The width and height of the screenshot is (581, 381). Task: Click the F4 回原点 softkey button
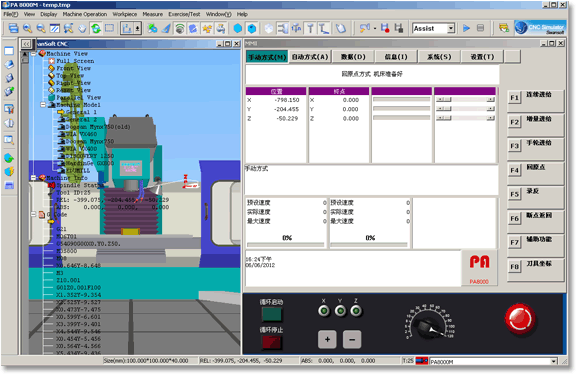535,170
